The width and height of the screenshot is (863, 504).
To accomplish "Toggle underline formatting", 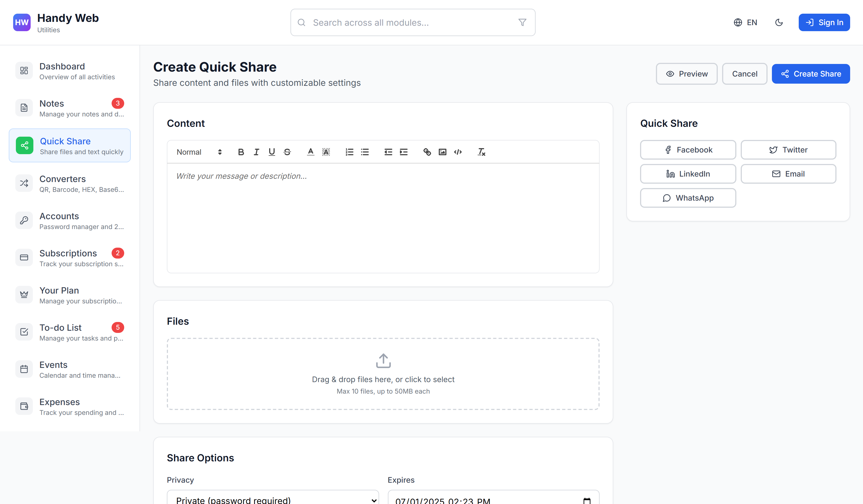I will (272, 152).
